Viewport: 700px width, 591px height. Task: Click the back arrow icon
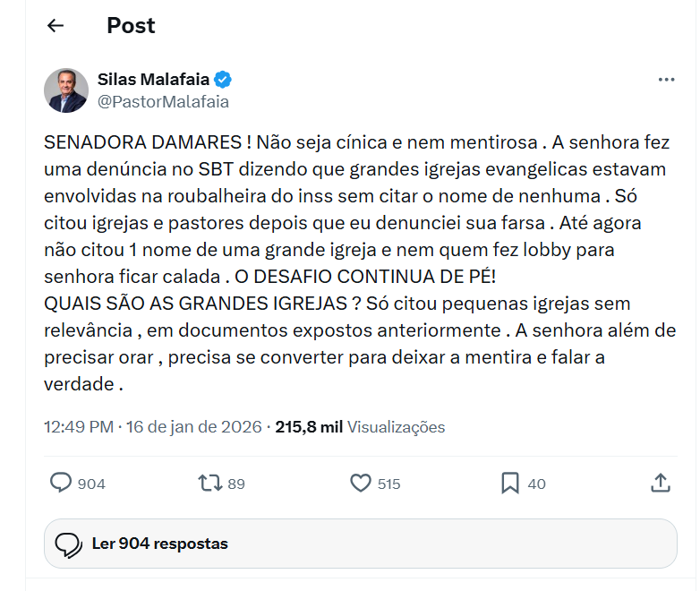pos(55,26)
